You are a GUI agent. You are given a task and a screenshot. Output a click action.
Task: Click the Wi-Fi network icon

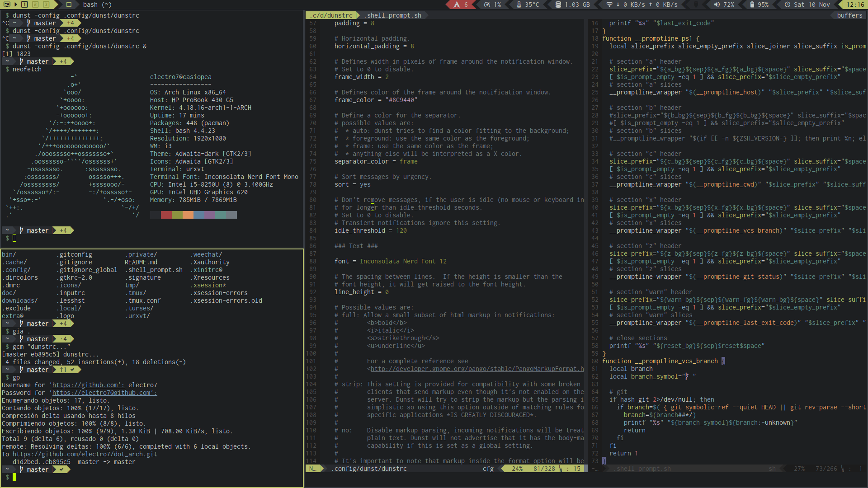coord(609,5)
